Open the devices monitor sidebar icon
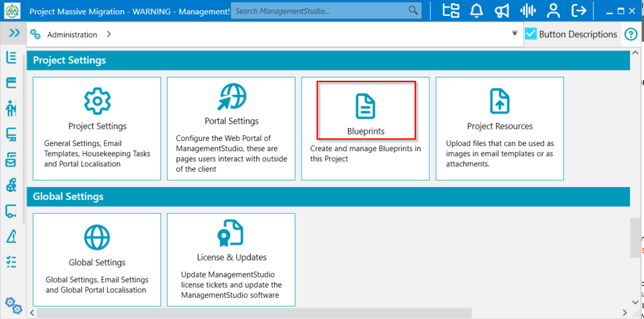Screen dimensions: 644x319 tap(12, 135)
